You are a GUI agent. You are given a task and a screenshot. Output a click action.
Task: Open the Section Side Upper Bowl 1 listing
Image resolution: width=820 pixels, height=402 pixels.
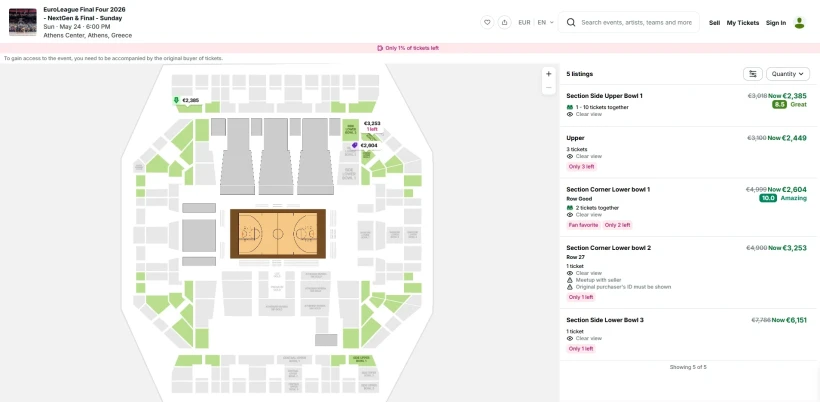coord(688,105)
